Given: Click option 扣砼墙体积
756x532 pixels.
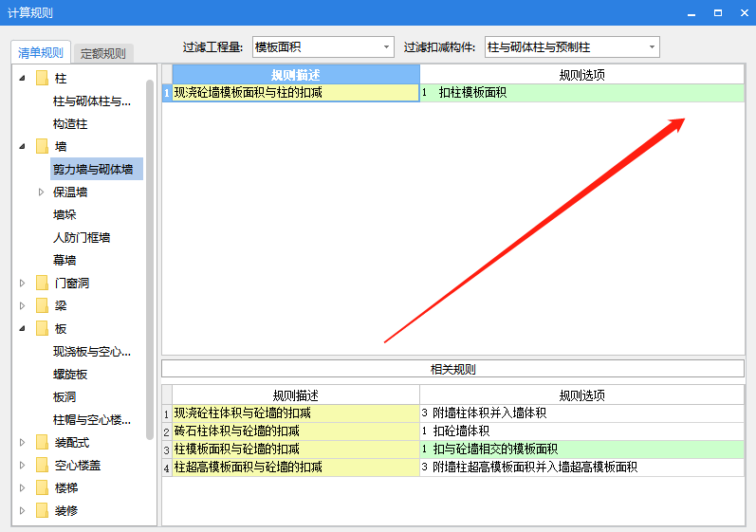Looking at the screenshot, I should point(582,431).
